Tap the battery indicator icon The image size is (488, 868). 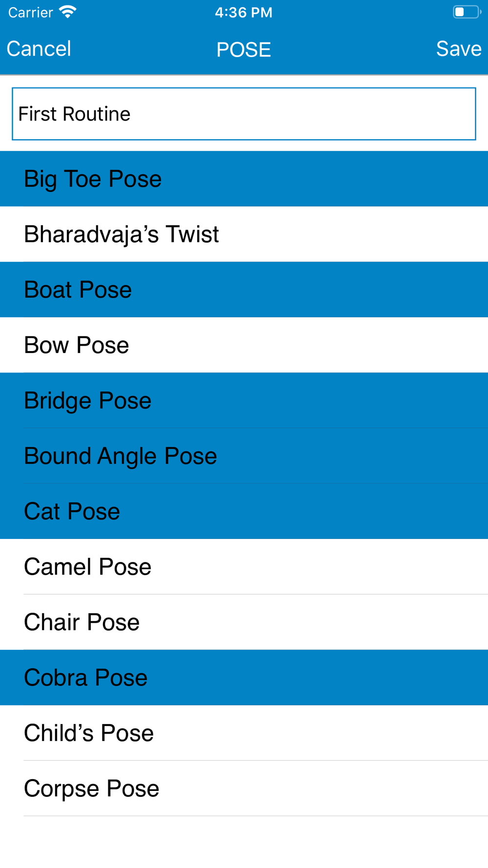pyautogui.click(x=467, y=12)
